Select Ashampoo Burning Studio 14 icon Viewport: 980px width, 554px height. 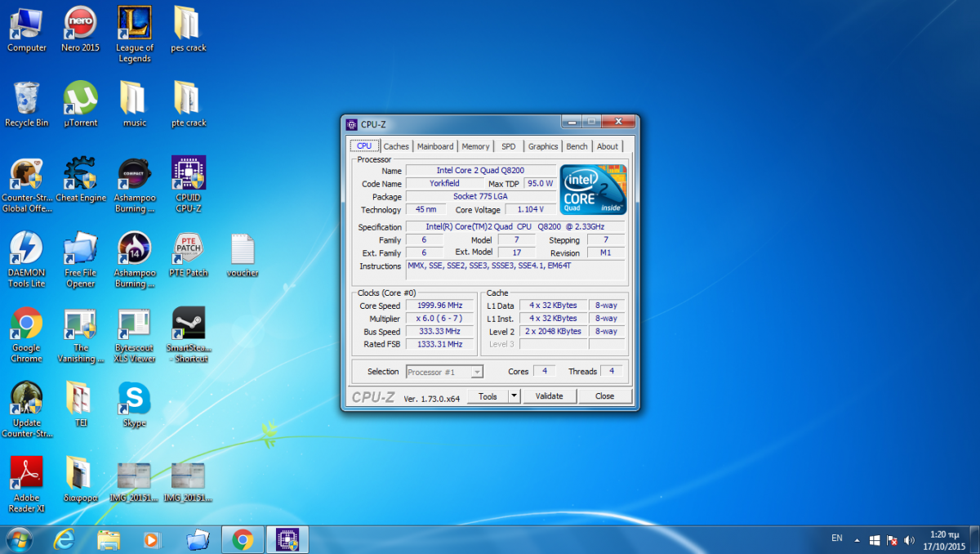135,261
